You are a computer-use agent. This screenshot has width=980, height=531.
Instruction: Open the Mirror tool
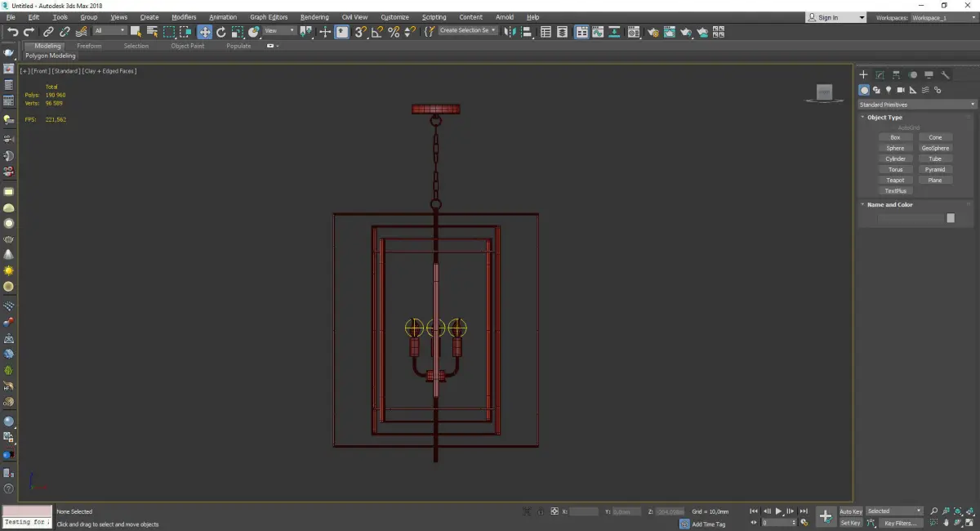click(x=510, y=32)
